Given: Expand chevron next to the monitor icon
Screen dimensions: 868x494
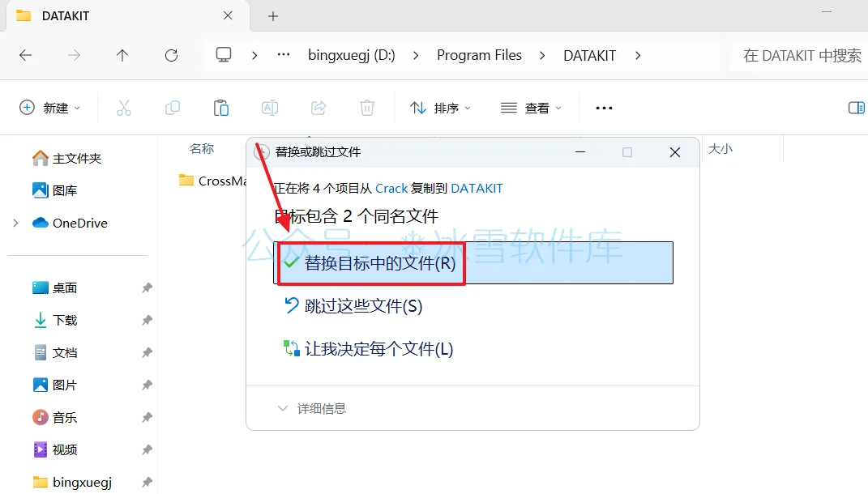Looking at the screenshot, I should click(254, 55).
